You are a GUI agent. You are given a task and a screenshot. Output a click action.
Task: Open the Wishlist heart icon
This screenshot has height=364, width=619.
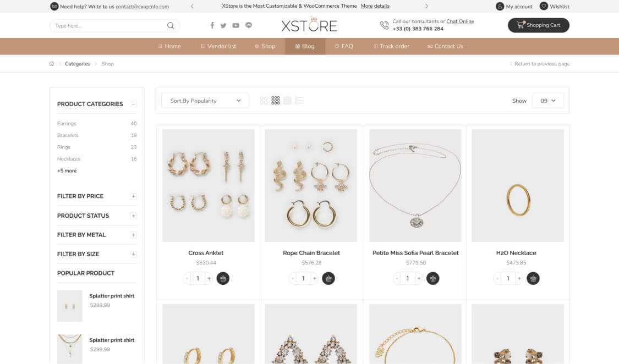click(x=544, y=7)
